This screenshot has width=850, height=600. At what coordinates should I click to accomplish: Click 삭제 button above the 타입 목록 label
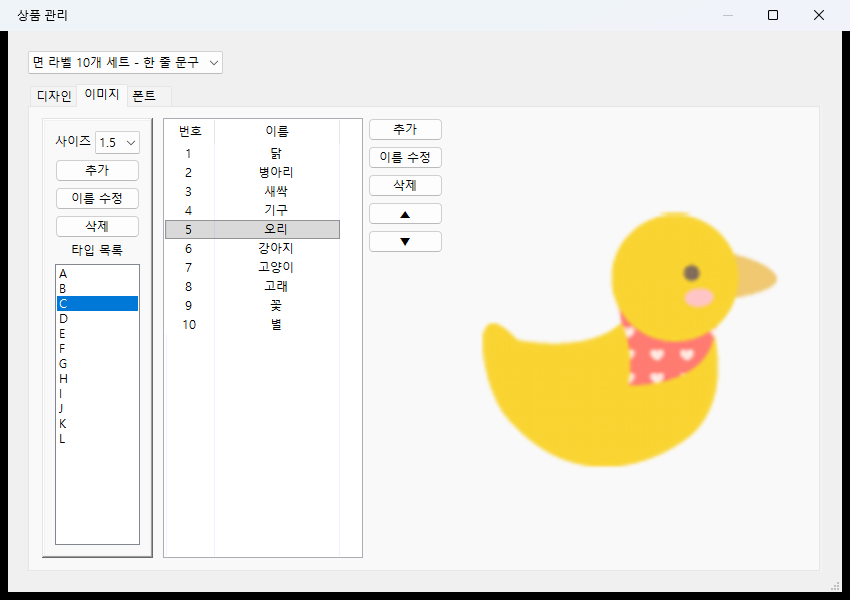click(x=97, y=227)
